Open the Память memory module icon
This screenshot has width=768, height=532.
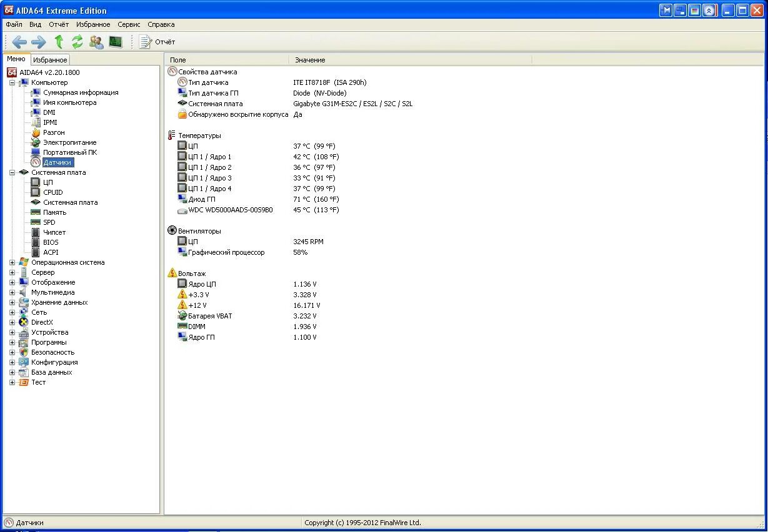(36, 212)
